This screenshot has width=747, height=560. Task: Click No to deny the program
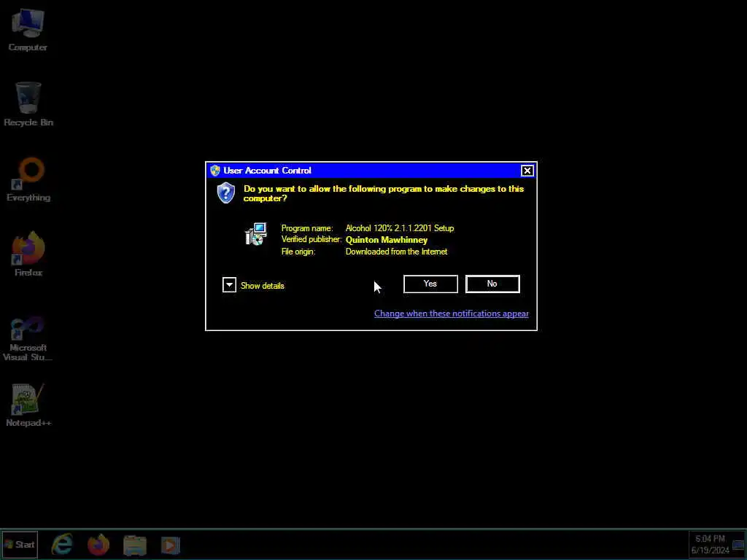pyautogui.click(x=492, y=284)
